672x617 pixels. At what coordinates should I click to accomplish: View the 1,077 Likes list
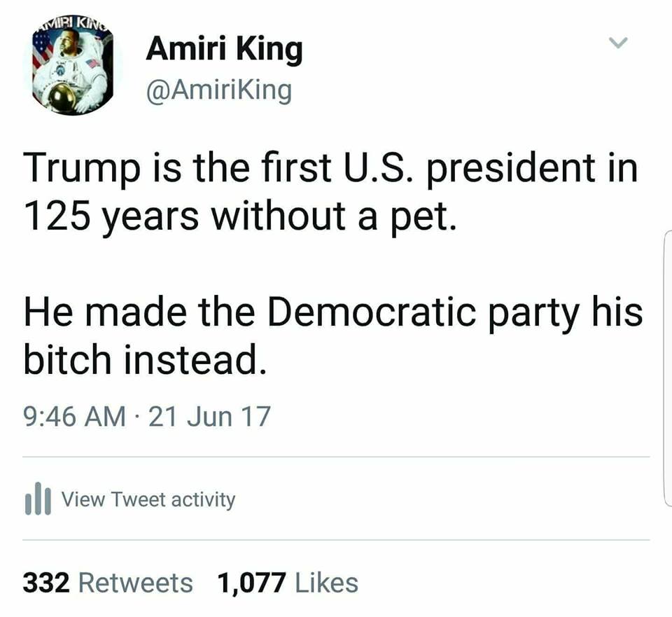pos(288,583)
